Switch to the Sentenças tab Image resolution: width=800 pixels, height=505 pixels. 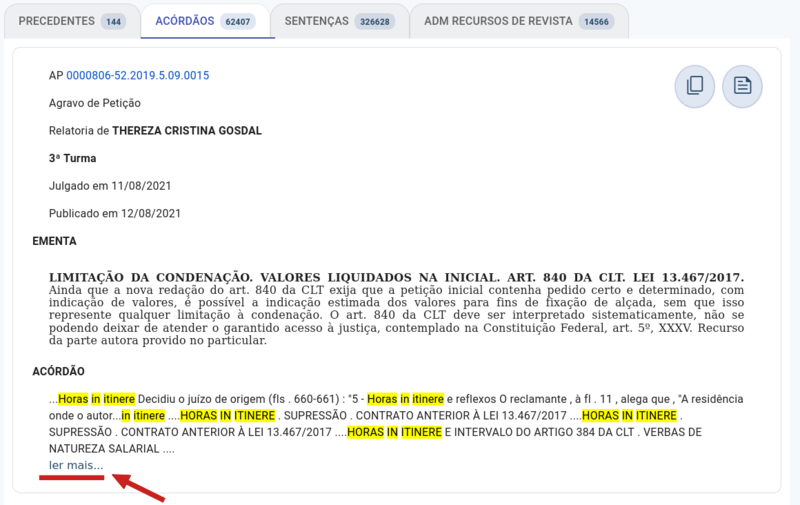coord(340,21)
